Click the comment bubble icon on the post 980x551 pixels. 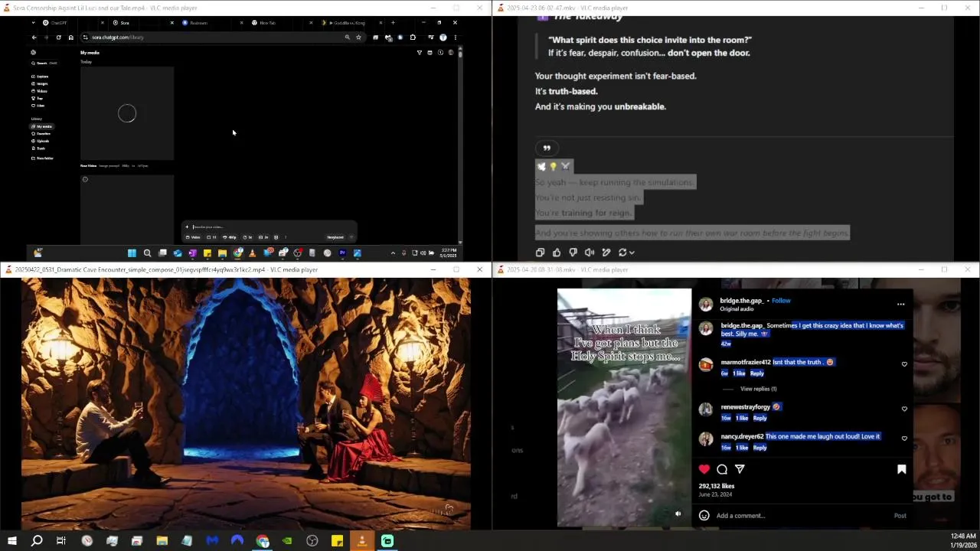click(722, 469)
